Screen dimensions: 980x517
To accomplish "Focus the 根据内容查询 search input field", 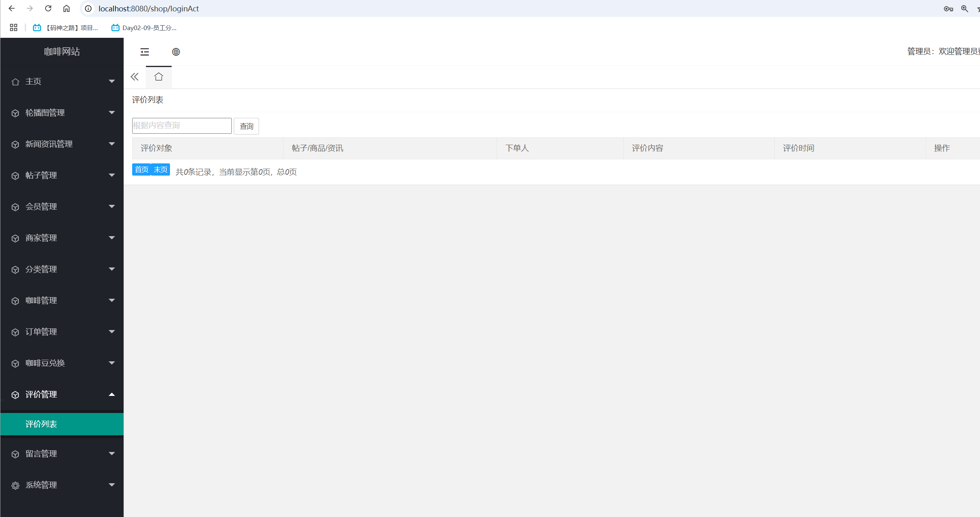I will pos(182,126).
